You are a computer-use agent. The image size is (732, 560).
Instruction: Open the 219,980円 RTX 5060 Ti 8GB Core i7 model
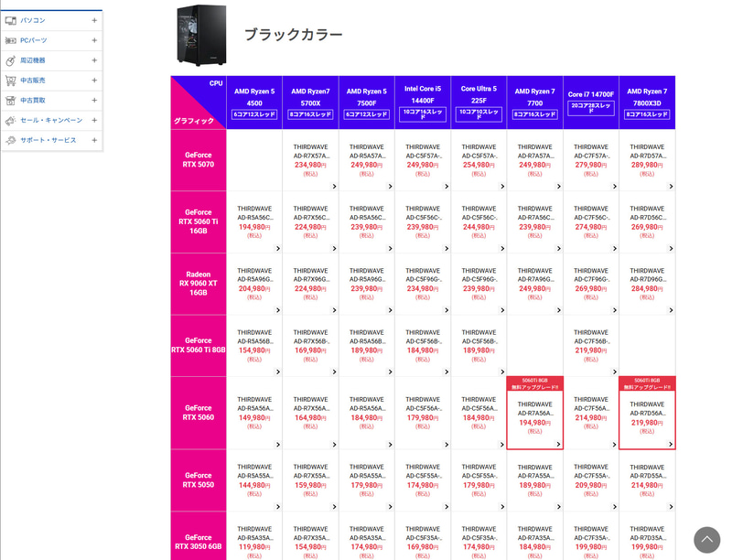coord(591,346)
